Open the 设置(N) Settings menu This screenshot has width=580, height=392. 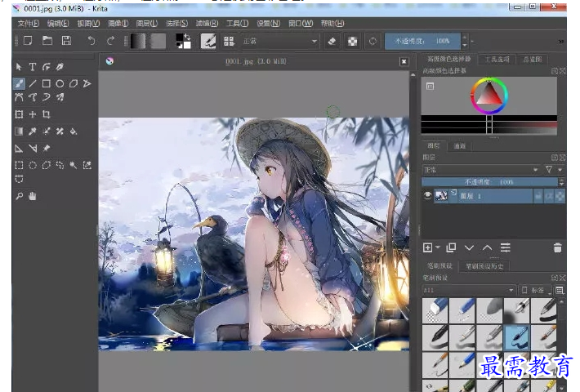point(268,24)
